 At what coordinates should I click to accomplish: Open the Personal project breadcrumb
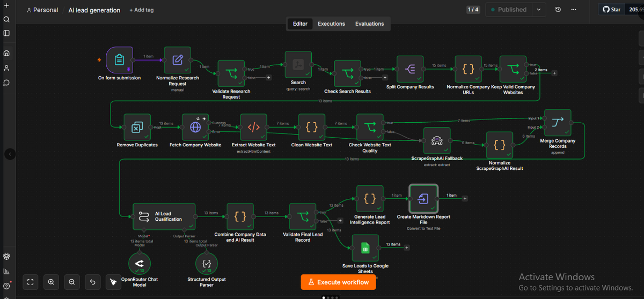42,10
